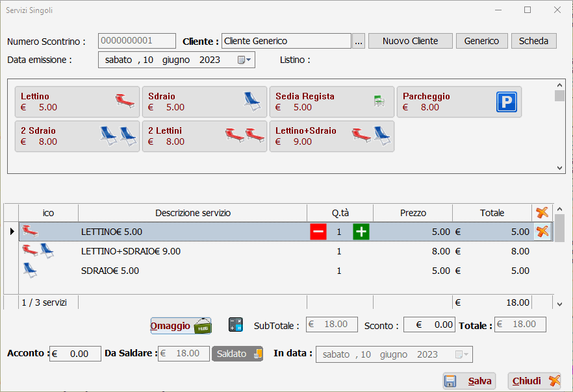Open the customer Scheda button
The image size is (573, 392).
click(533, 41)
